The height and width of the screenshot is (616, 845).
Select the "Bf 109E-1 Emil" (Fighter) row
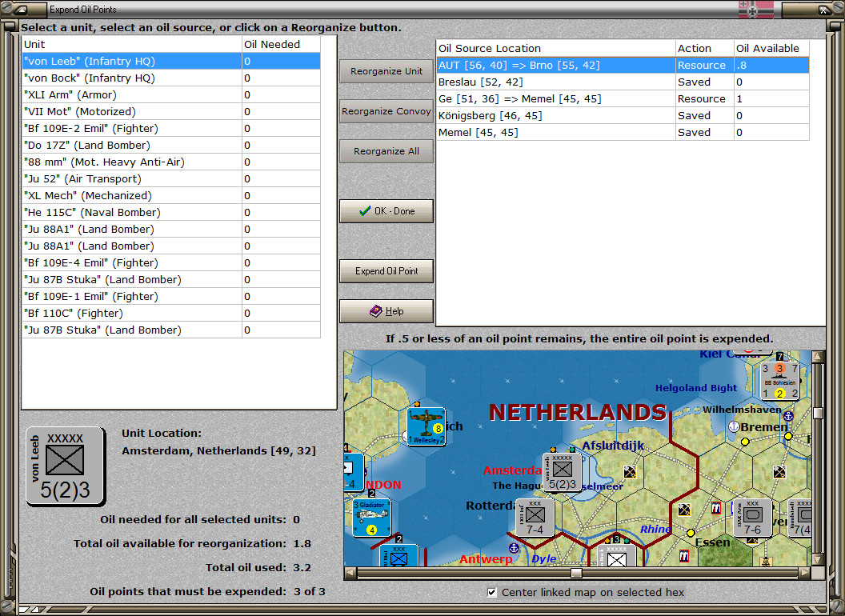coord(171,296)
